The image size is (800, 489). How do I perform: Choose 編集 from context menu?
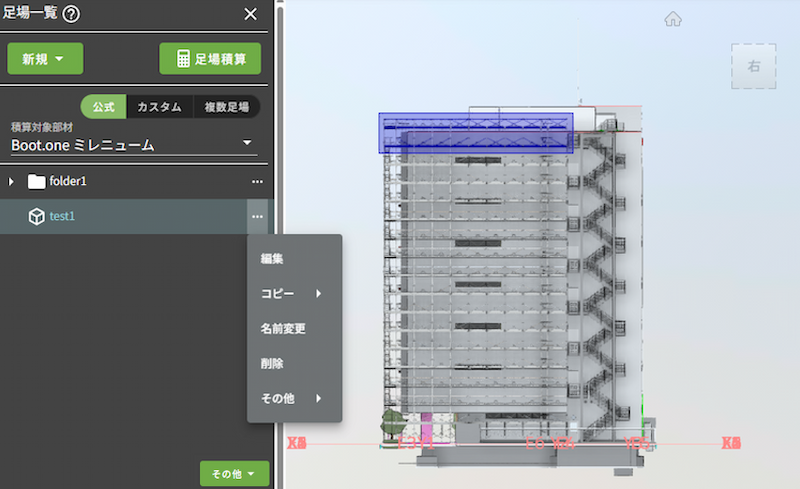click(272, 259)
